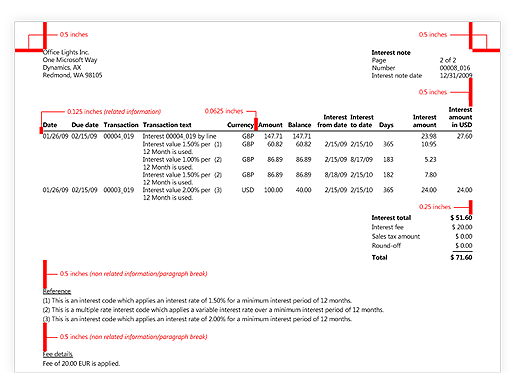Click the Interest fee label
This screenshot has height=373, width=515.
(x=388, y=227)
